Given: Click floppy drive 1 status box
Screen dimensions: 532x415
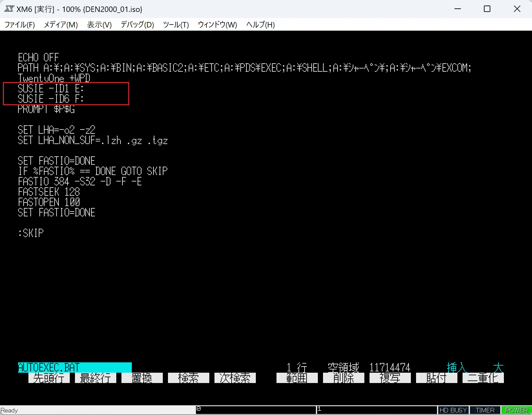Looking at the screenshot, I should coord(377,410).
